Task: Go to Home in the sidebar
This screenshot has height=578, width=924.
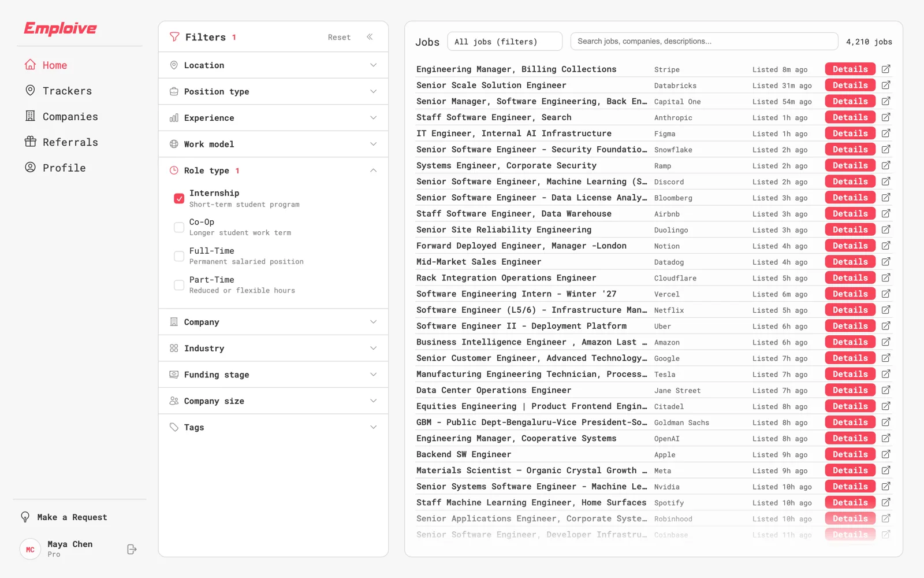Action: [x=46, y=65]
